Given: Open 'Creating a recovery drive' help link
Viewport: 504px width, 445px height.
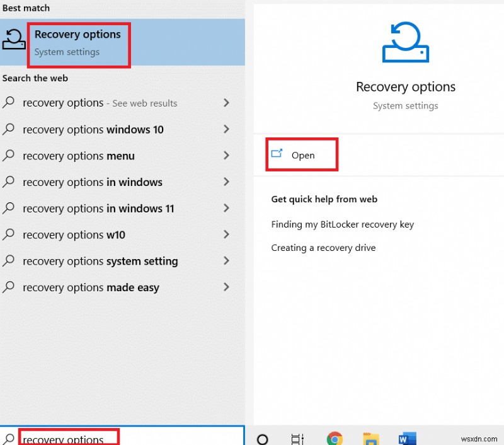Looking at the screenshot, I should pyautogui.click(x=323, y=248).
